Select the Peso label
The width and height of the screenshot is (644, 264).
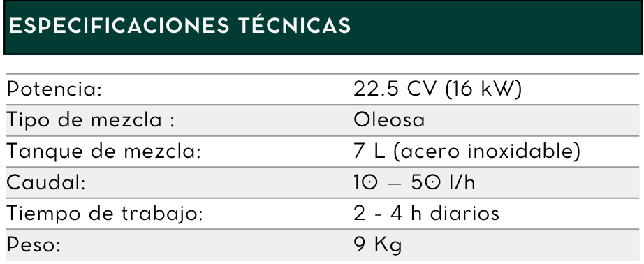[x=34, y=244]
